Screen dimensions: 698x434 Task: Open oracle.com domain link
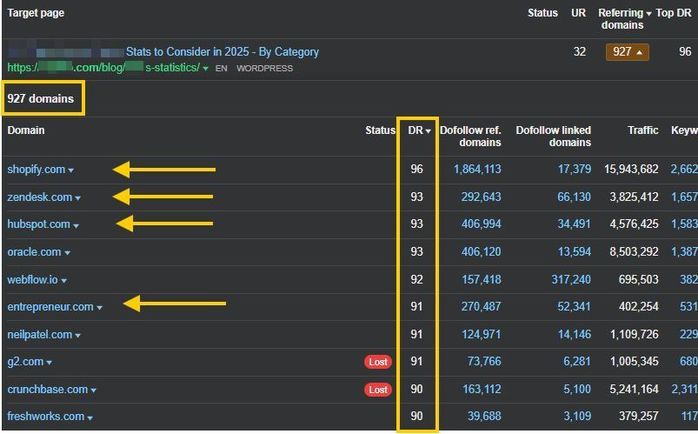pyautogui.click(x=34, y=252)
